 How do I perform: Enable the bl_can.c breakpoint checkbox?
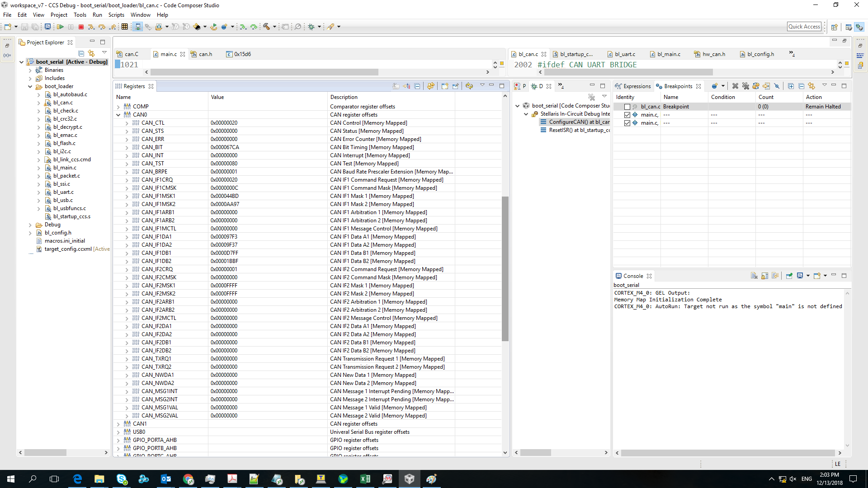coord(627,107)
